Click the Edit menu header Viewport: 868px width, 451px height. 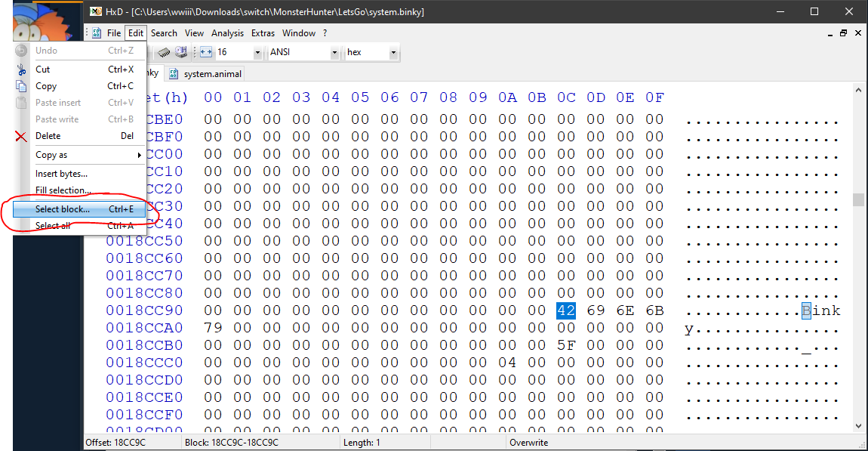pyautogui.click(x=136, y=33)
